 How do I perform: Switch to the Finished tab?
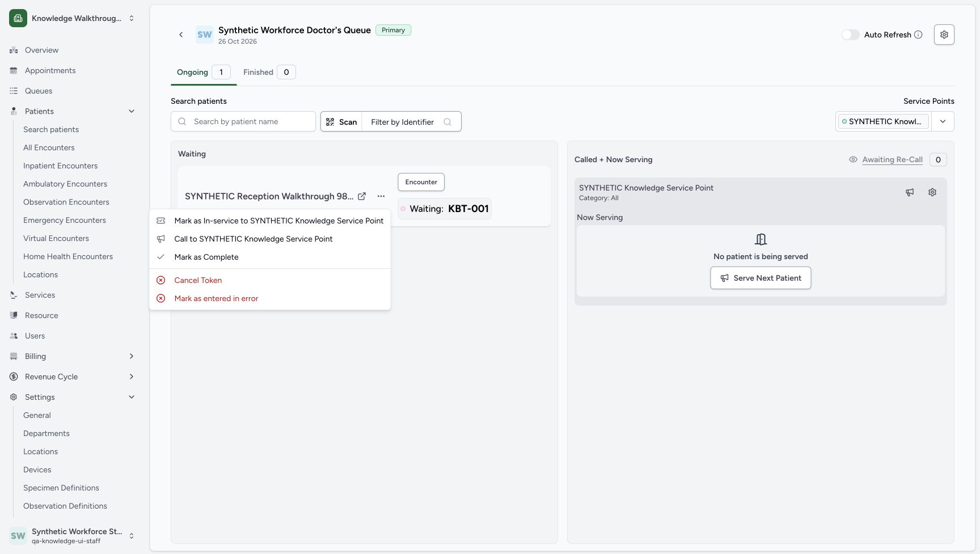(x=269, y=72)
